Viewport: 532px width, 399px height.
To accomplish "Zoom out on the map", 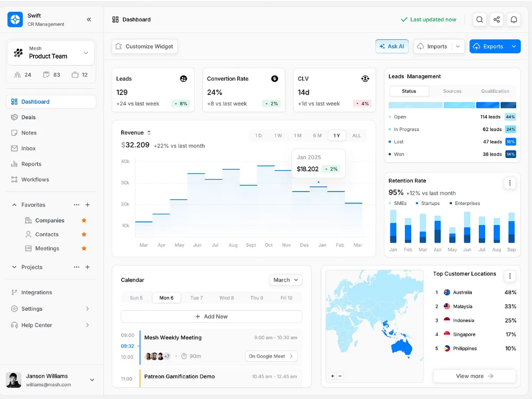I will [x=340, y=376].
